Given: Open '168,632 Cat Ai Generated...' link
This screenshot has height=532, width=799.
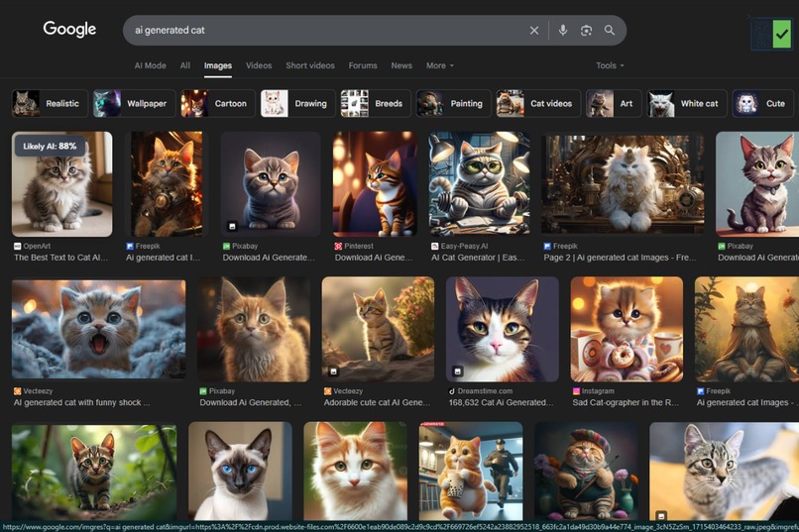Looking at the screenshot, I should tap(501, 402).
